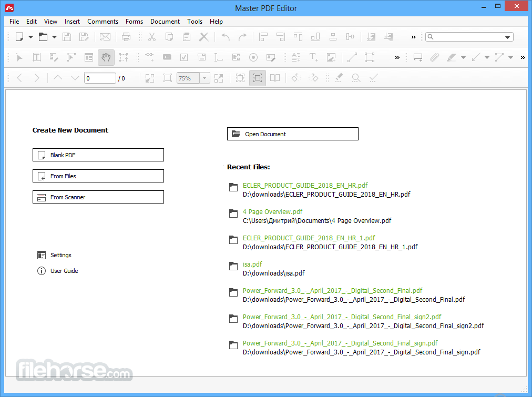Click the Open Document button
The image size is (532, 397).
tap(292, 134)
